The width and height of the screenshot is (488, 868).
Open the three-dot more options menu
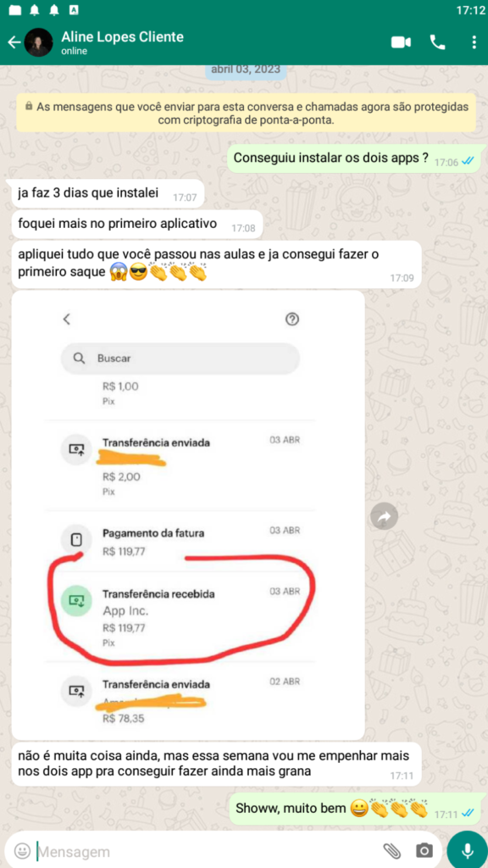[474, 42]
